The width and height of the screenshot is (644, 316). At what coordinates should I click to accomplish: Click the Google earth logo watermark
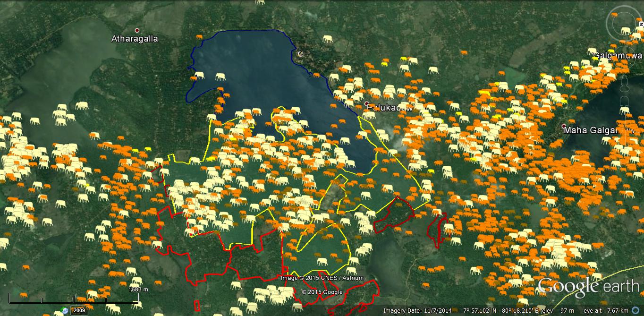click(x=588, y=286)
